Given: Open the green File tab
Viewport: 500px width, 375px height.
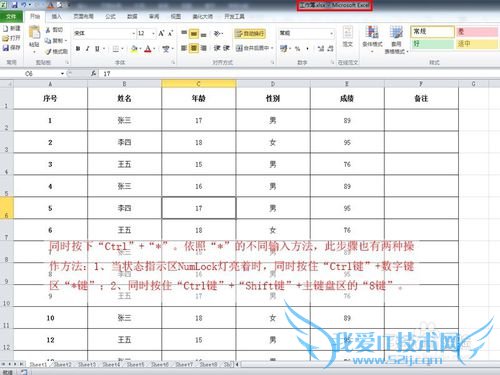Looking at the screenshot, I should coord(11,16).
